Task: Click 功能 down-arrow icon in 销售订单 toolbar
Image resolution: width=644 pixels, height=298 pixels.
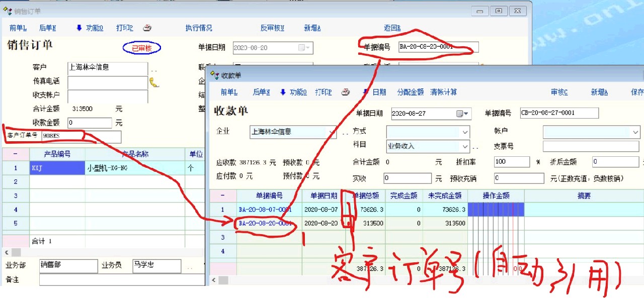Action: click(79, 28)
